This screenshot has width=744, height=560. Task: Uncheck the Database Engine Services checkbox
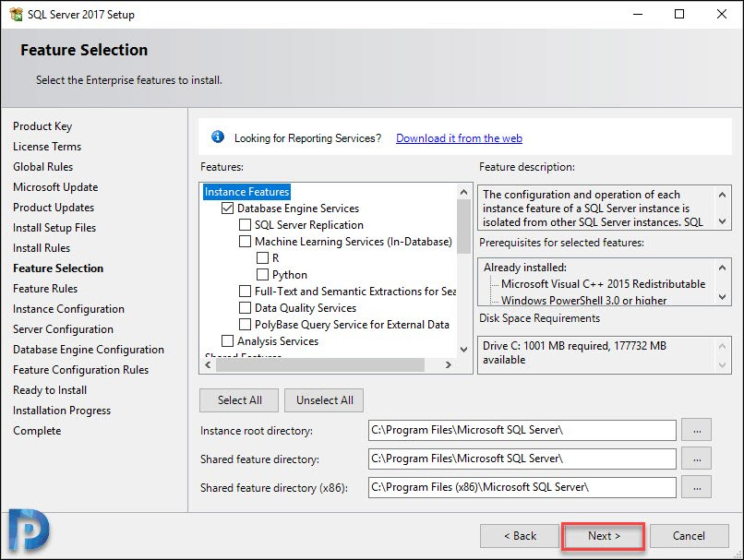(x=228, y=209)
